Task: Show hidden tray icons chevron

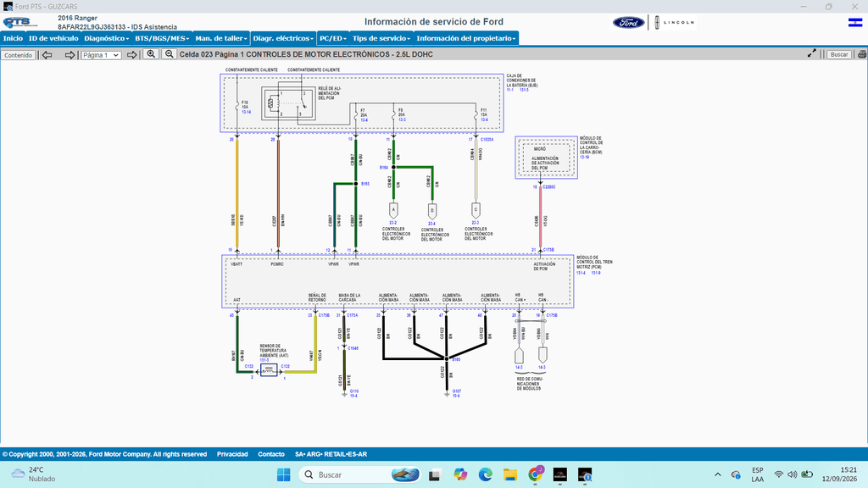Action: point(718,474)
